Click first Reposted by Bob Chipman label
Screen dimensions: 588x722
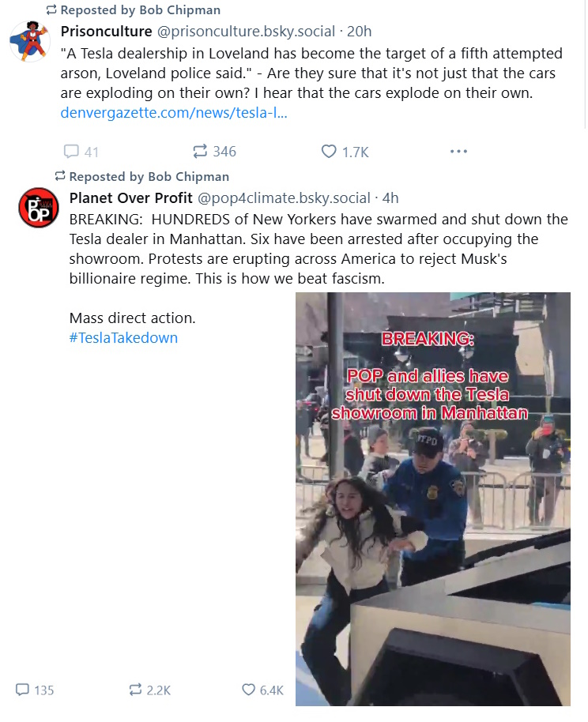pos(134,10)
